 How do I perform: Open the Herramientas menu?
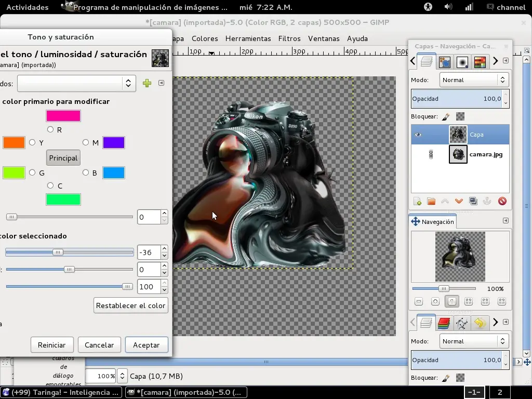point(248,38)
